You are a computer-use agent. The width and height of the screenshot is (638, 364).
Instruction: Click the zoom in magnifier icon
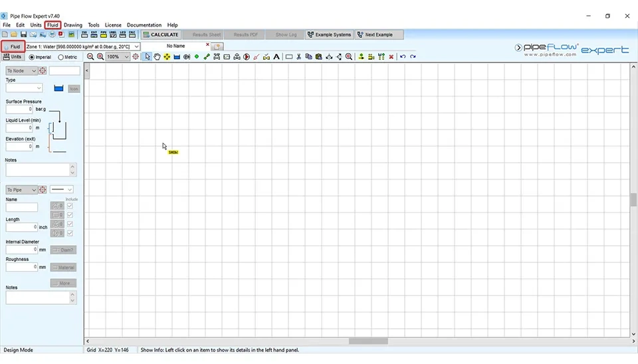100,57
